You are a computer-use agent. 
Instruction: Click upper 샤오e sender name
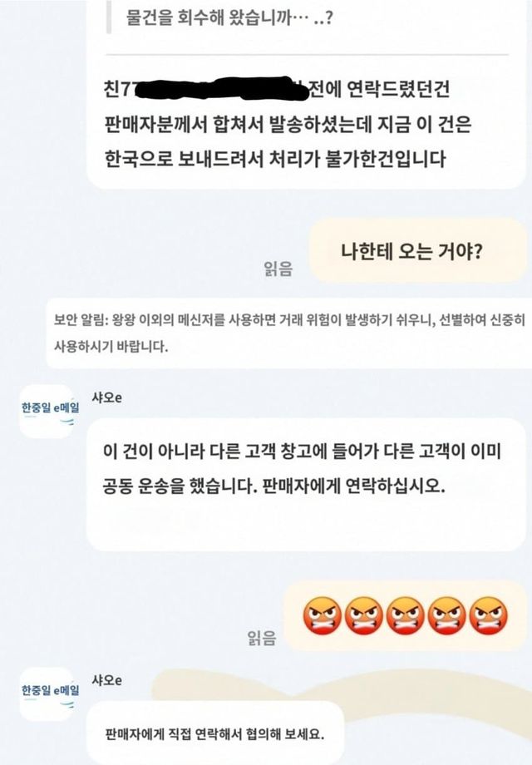point(106,397)
